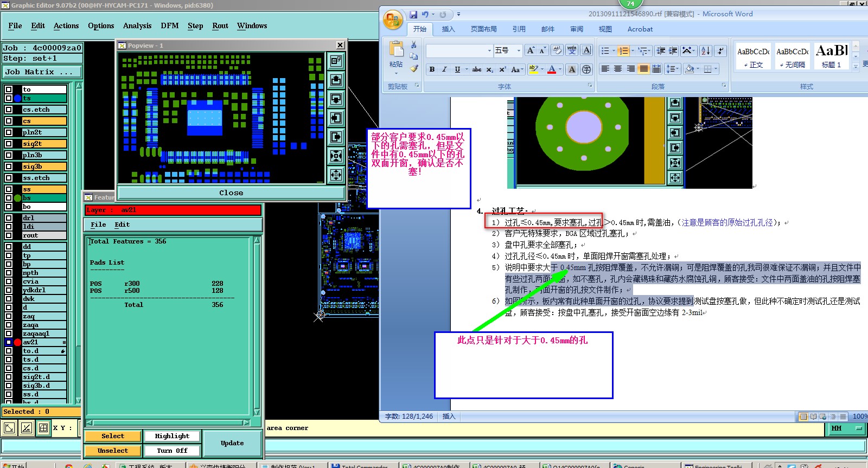Image resolution: width=868 pixels, height=468 pixels.
Task: Open the Rout menu
Action: tap(220, 25)
